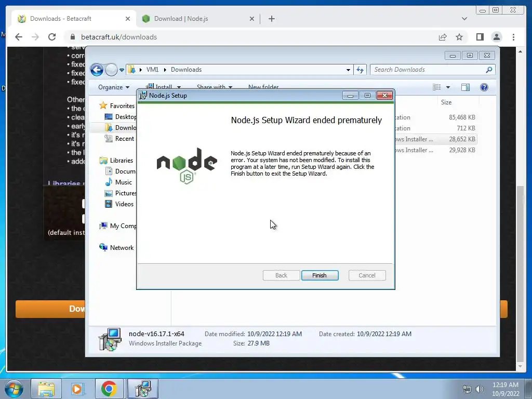Select the 712 KB file row
The image size is (532, 399).
pos(436,128)
